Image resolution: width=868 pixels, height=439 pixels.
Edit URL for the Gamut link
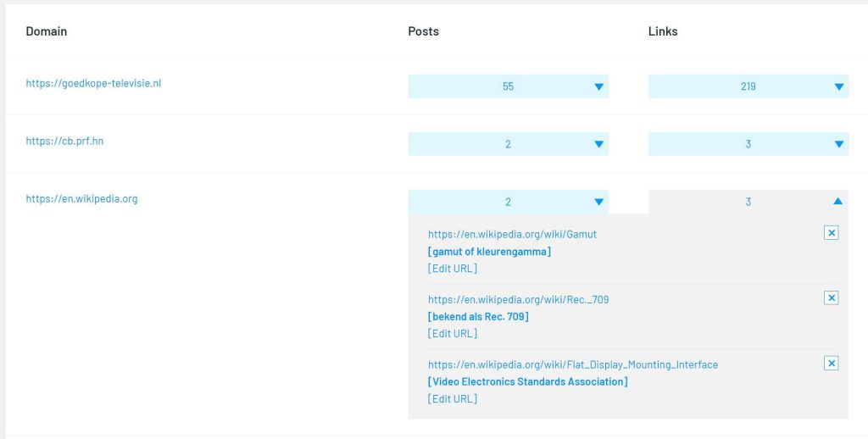tap(453, 269)
